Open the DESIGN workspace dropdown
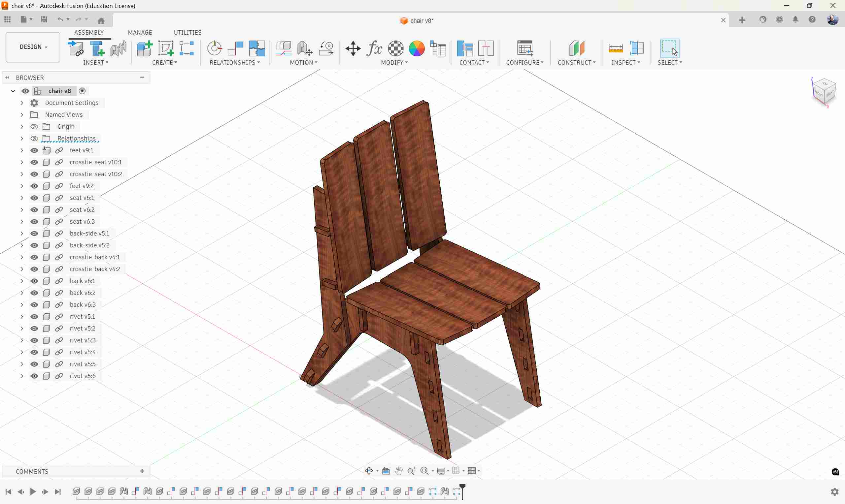Image resolution: width=845 pixels, height=504 pixels. 33,47
